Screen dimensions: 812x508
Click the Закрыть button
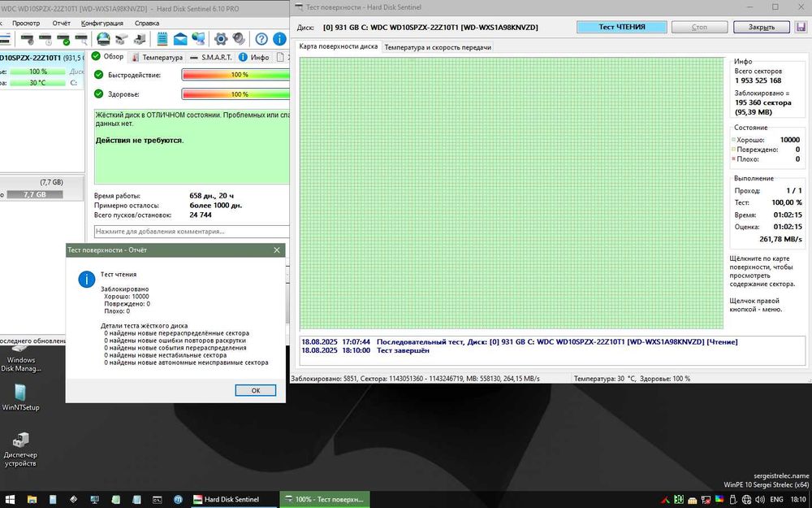coord(762,27)
